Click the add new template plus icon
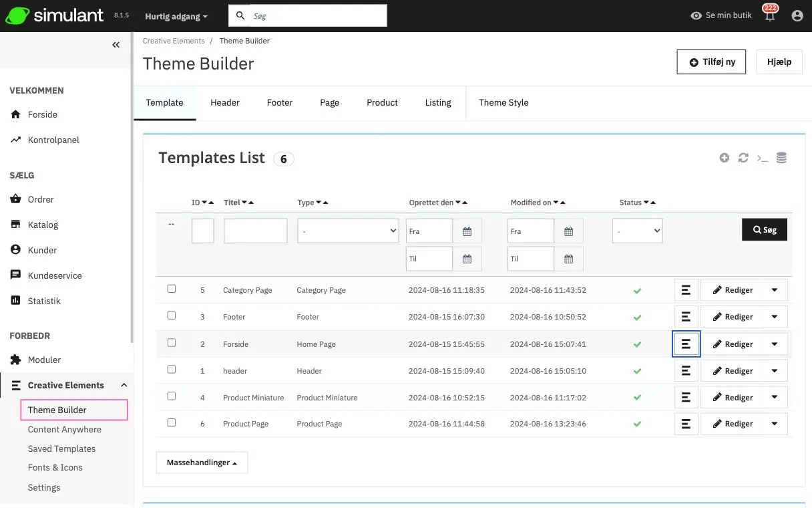 coord(725,158)
